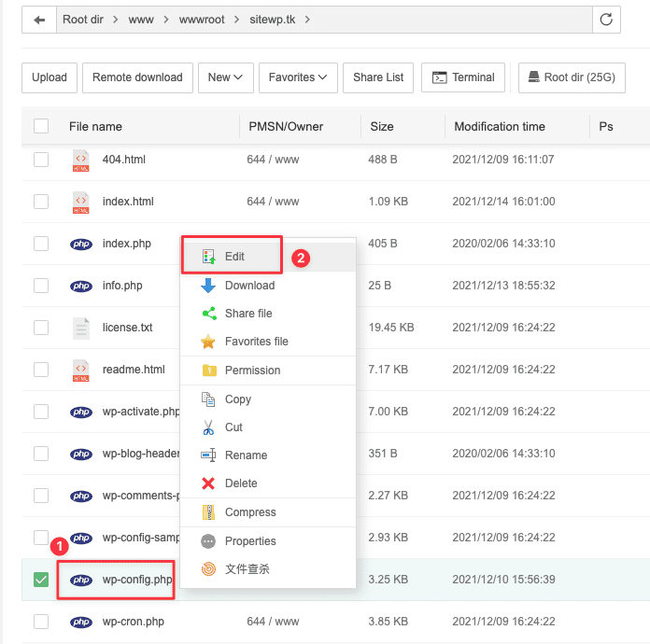Click PMSN/Owner column header
650x644 pixels.
(286, 126)
